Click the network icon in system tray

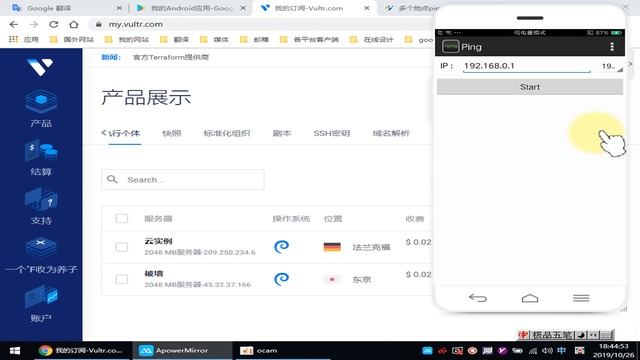coord(533,351)
